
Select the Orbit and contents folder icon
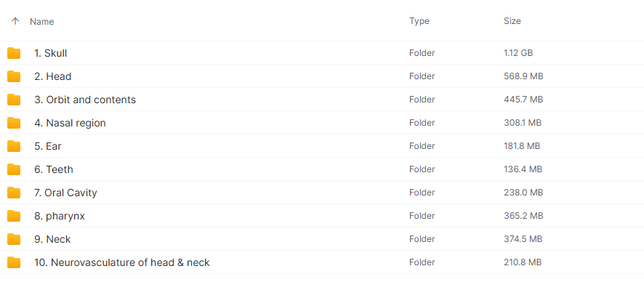click(14, 100)
